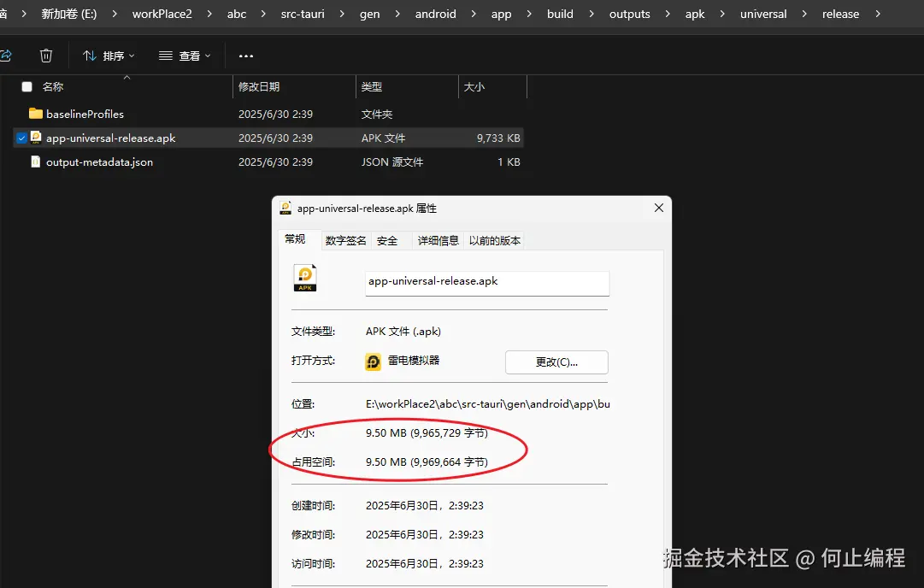Select the baselineProfiles folder icon
The width and height of the screenshot is (924, 588).
click(x=36, y=114)
